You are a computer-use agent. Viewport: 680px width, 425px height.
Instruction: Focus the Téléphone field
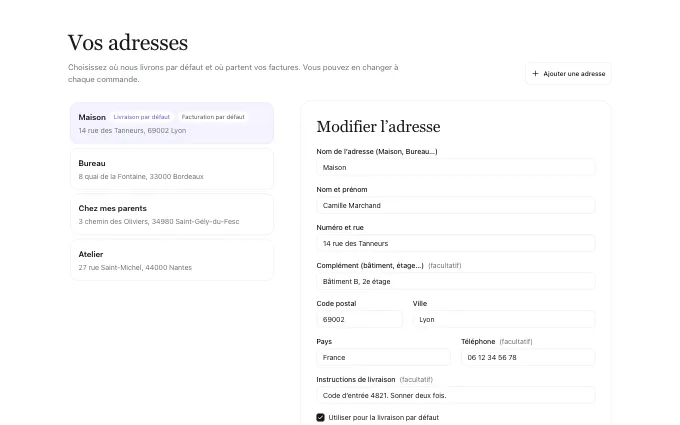[528, 357]
